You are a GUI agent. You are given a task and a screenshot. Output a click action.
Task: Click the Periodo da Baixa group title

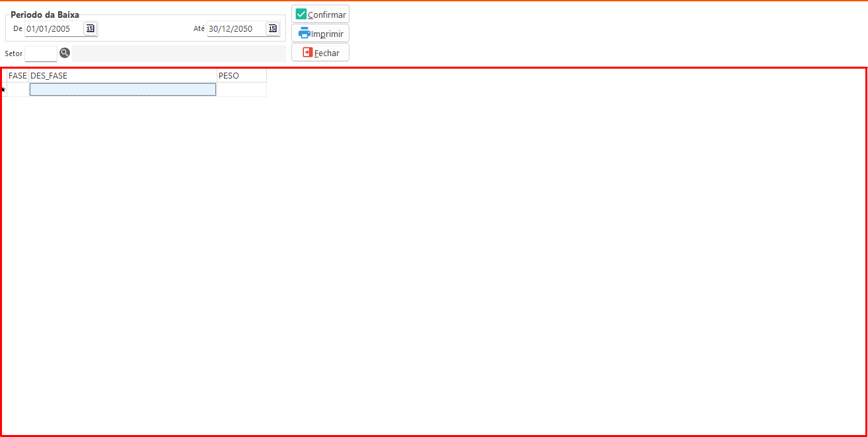click(45, 15)
